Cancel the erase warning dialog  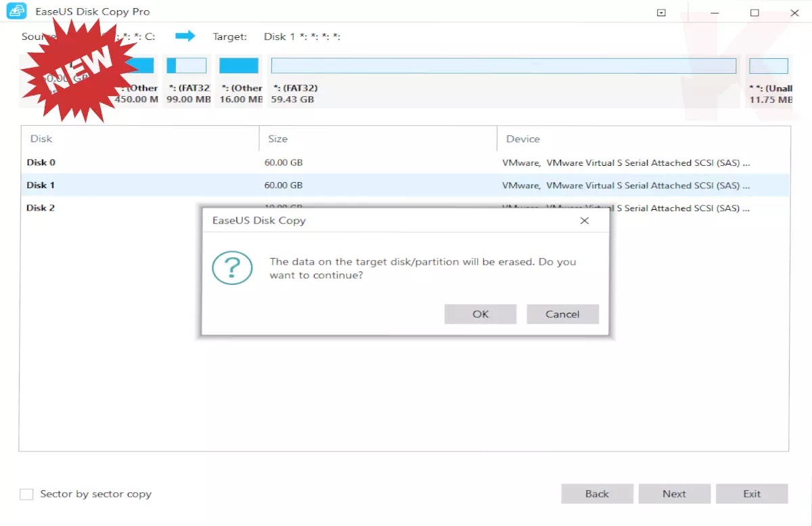pyautogui.click(x=562, y=314)
